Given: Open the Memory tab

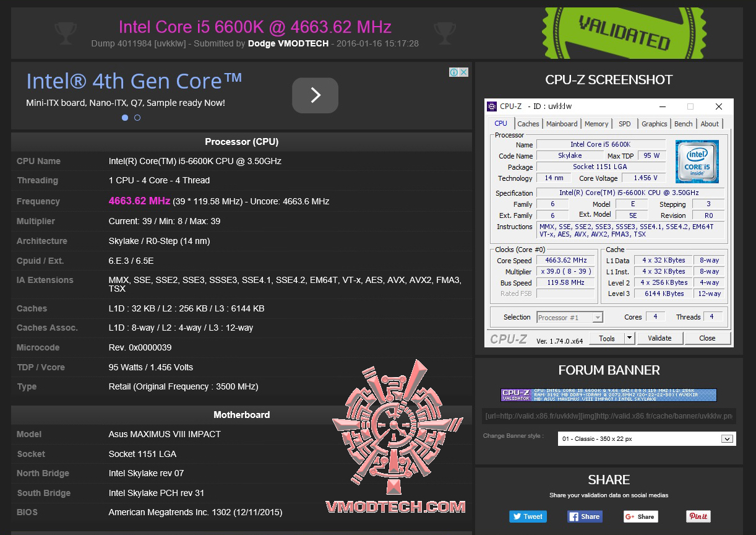Looking at the screenshot, I should click(x=596, y=124).
